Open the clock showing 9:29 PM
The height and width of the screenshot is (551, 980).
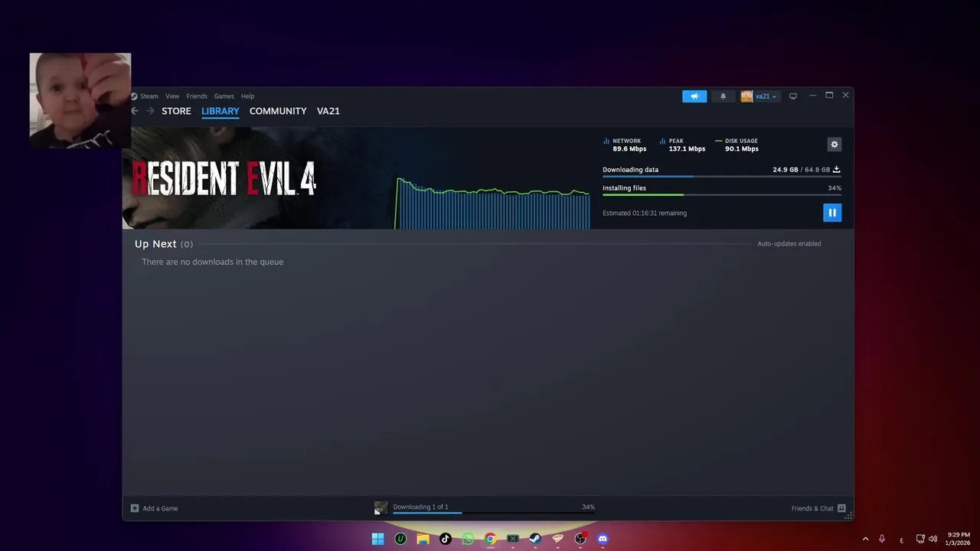959,539
